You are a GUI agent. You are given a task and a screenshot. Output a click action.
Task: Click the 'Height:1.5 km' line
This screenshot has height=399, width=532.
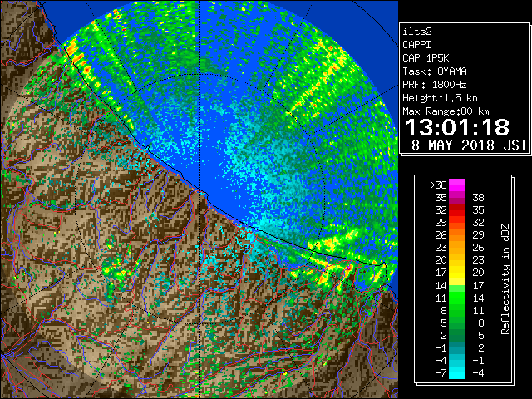[440, 98]
